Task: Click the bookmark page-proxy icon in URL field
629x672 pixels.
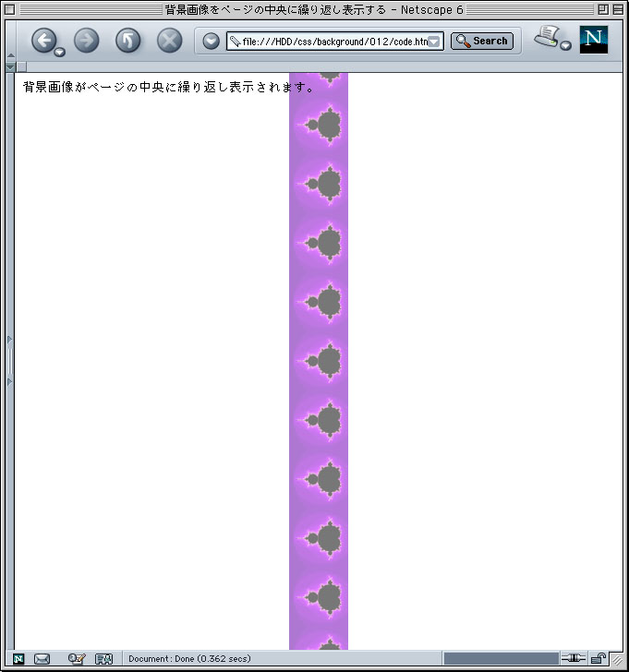Action: [235, 42]
